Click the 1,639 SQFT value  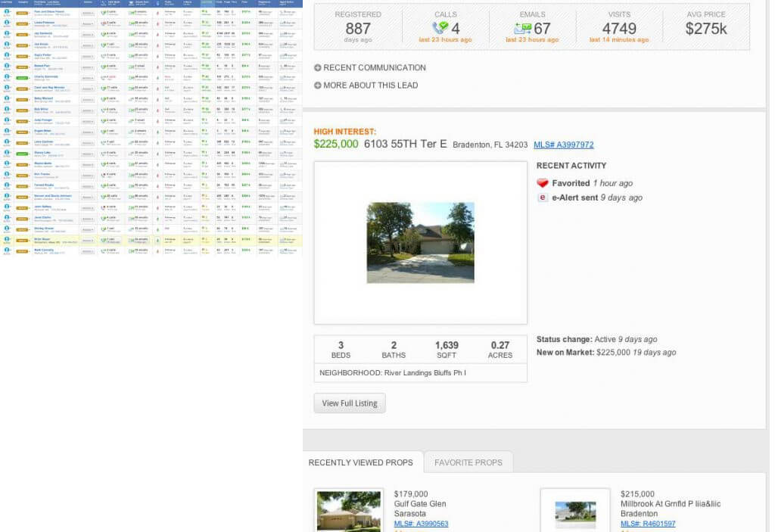447,345
